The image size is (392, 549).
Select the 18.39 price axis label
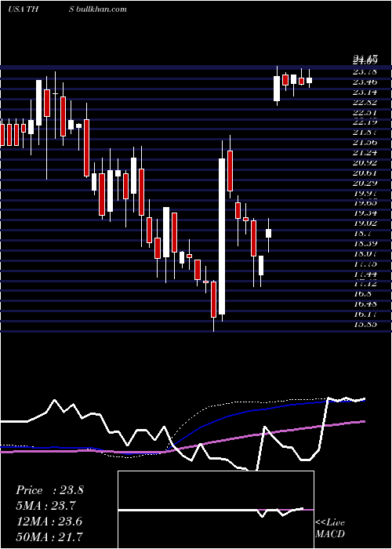point(365,243)
